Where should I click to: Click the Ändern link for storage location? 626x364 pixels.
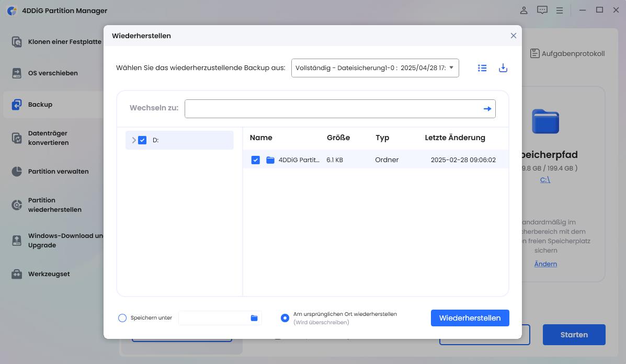coord(545,264)
